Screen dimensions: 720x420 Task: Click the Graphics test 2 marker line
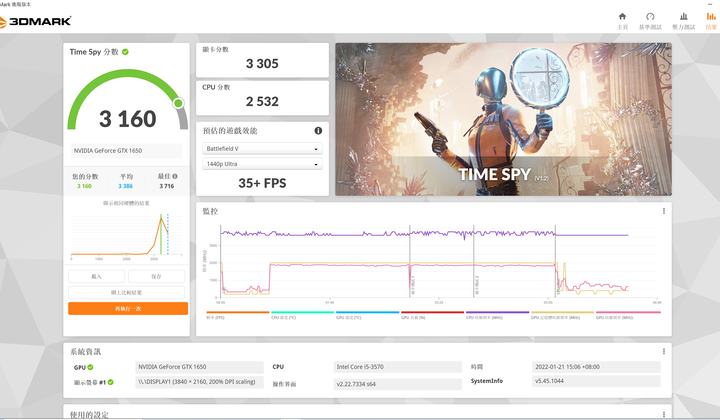click(474, 262)
